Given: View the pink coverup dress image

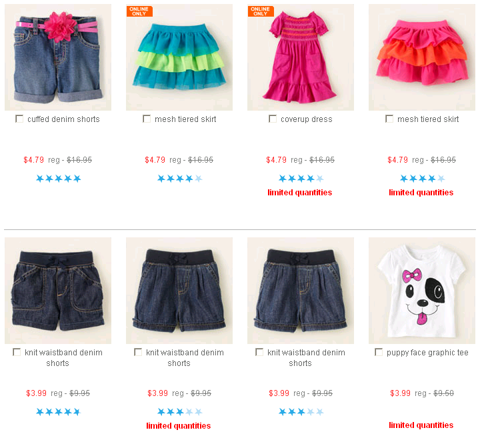Looking at the screenshot, I should pos(301,57).
